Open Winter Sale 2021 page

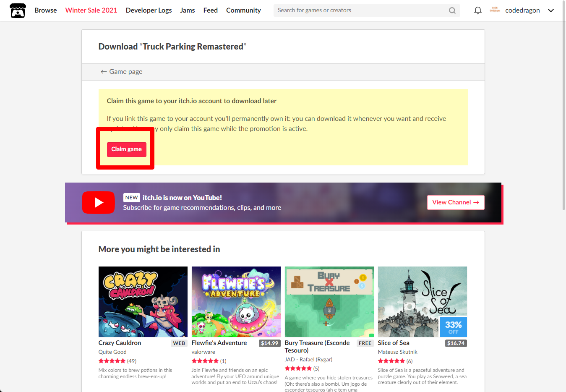(x=91, y=10)
